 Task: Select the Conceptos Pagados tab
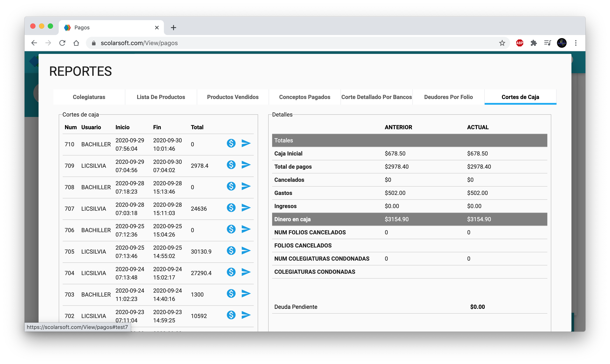click(x=305, y=97)
